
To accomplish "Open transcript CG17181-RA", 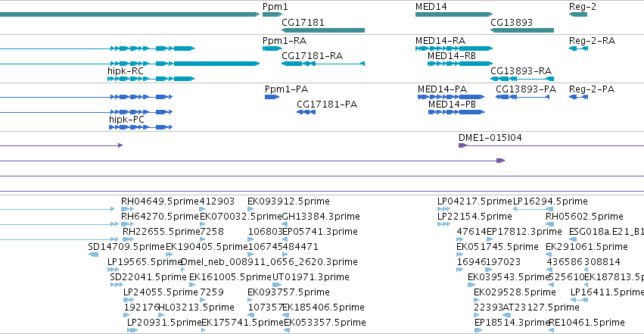I will pyautogui.click(x=323, y=64).
